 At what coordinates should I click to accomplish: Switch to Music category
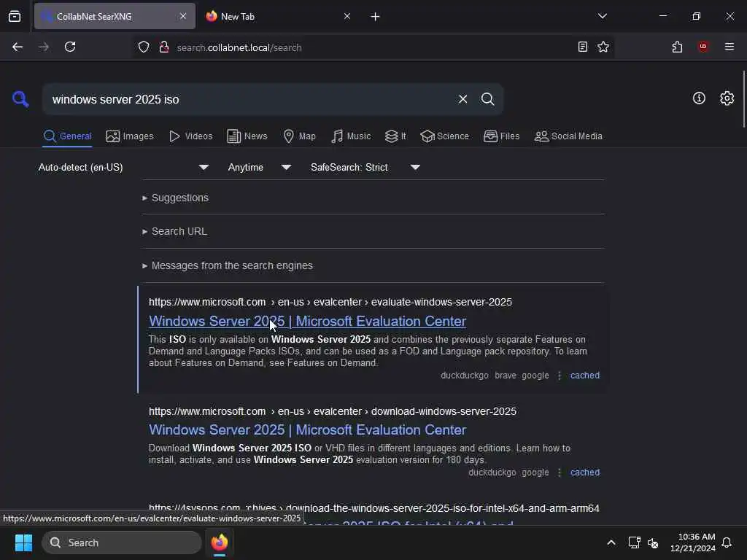click(351, 136)
